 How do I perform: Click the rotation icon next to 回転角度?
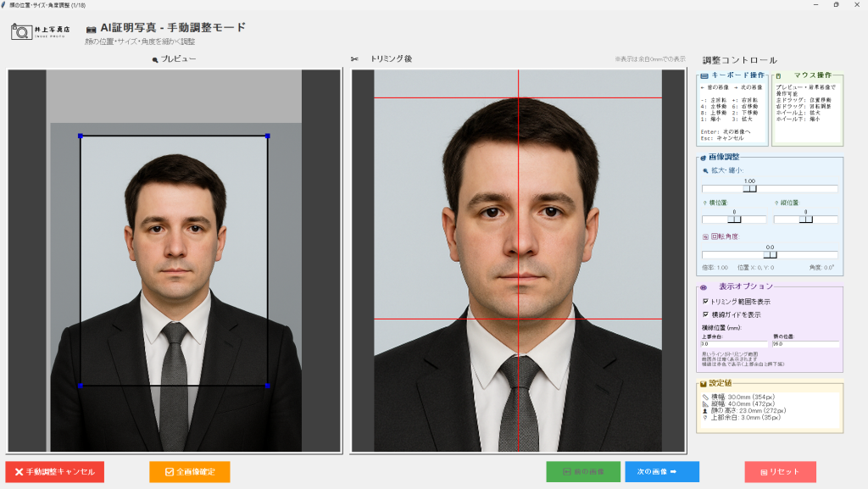pos(705,236)
